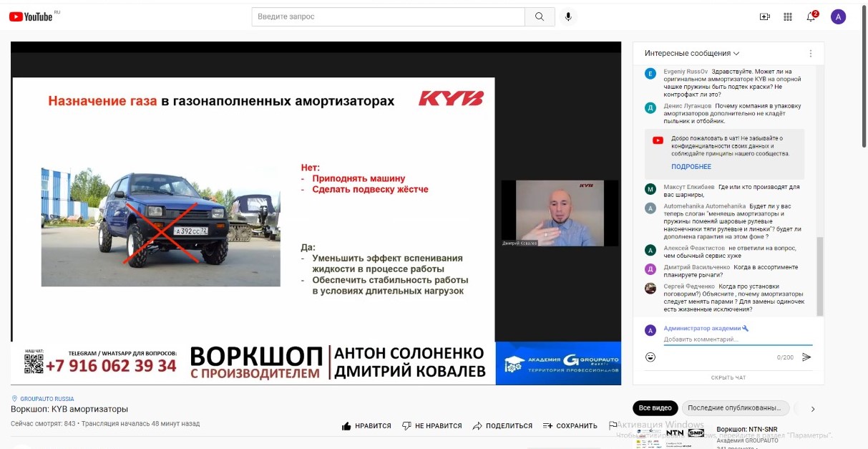Open author name Сергей Федченко in chat
This screenshot has height=449, width=868.
pyautogui.click(x=689, y=286)
